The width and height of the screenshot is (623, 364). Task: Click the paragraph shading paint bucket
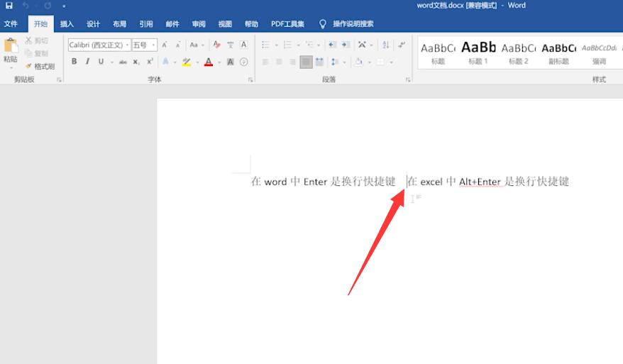pyautogui.click(x=359, y=62)
